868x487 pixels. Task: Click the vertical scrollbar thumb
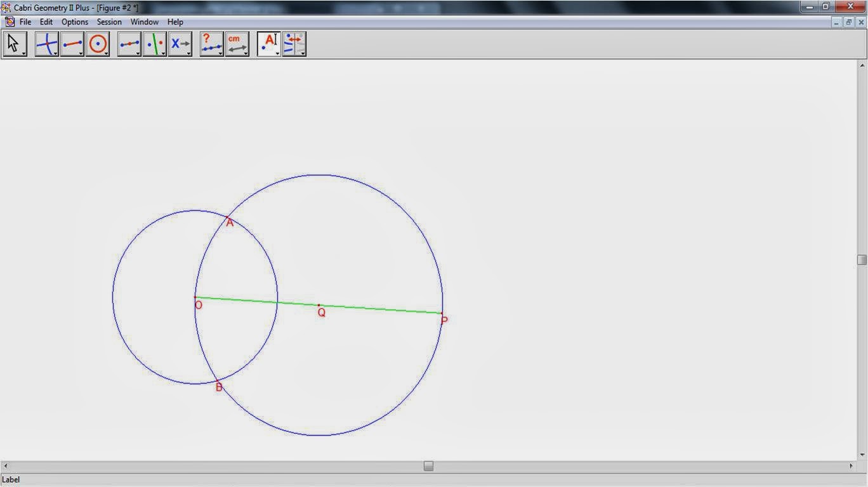[862, 260]
